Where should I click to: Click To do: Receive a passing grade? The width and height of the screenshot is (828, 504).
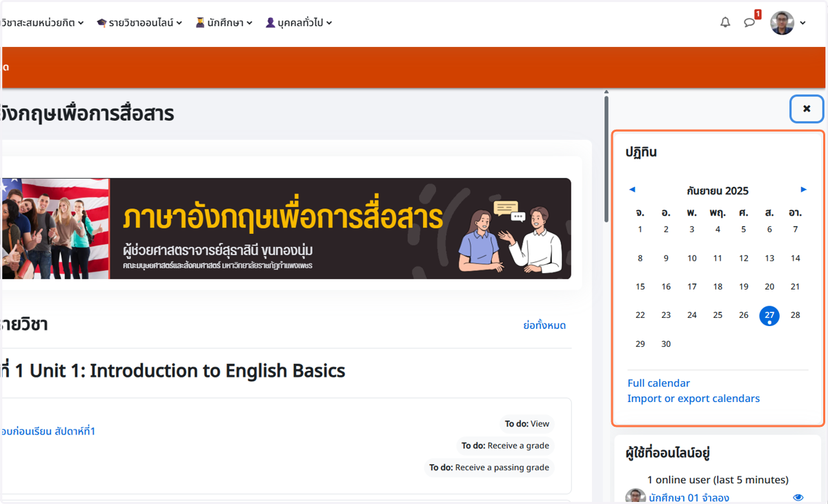[x=489, y=467]
